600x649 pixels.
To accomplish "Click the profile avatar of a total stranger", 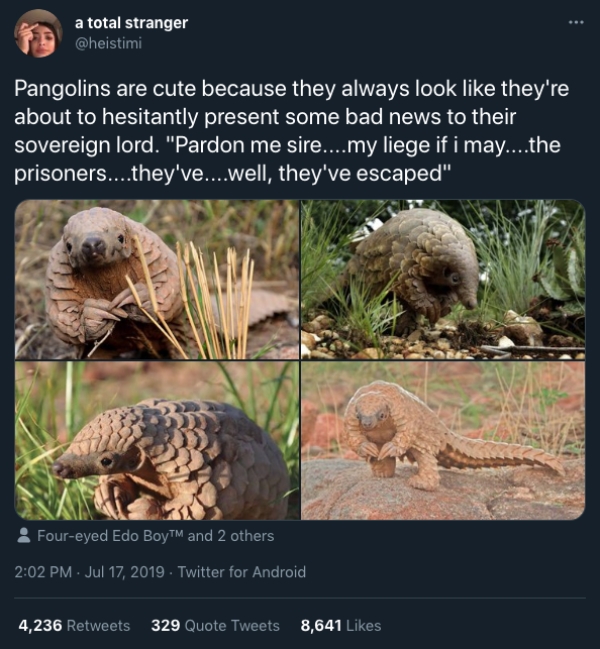I will pyautogui.click(x=38, y=33).
